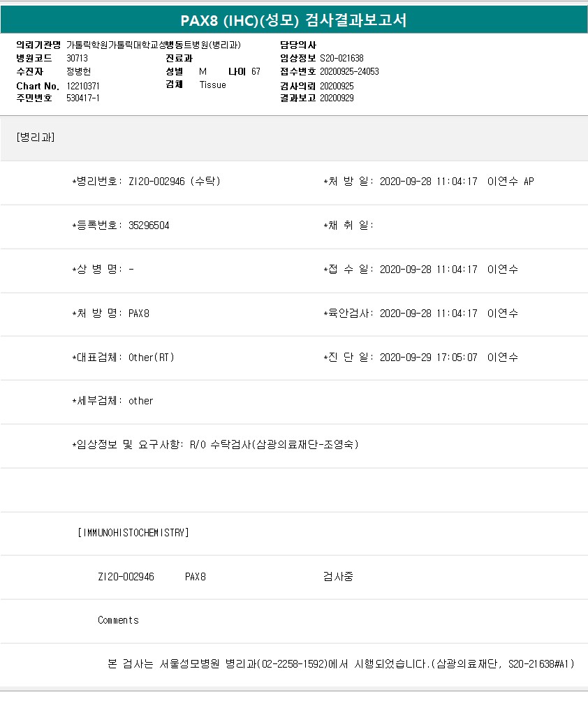Viewport: 588px width, 720px height.
Task: Select the 육안검사 timestamp row
Action: pos(421,314)
